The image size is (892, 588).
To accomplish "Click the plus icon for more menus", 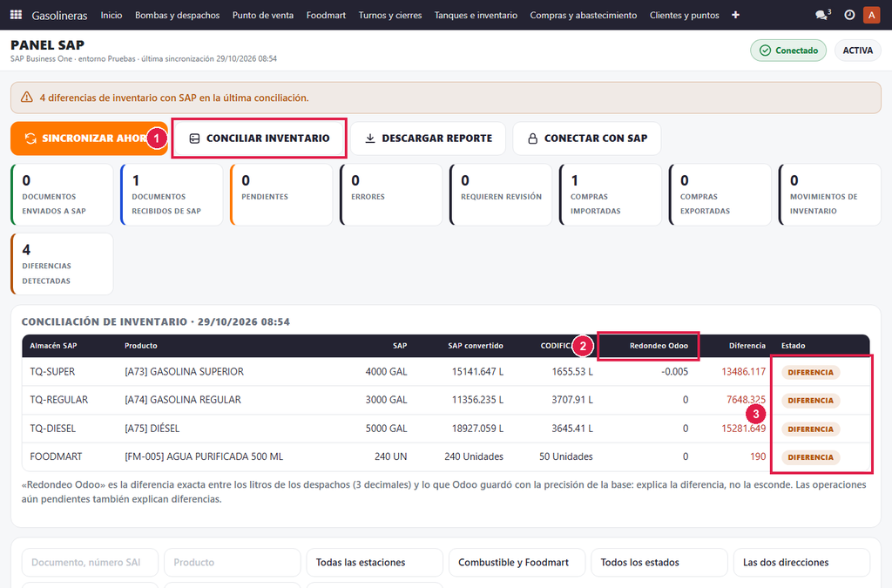I will 735,15.
